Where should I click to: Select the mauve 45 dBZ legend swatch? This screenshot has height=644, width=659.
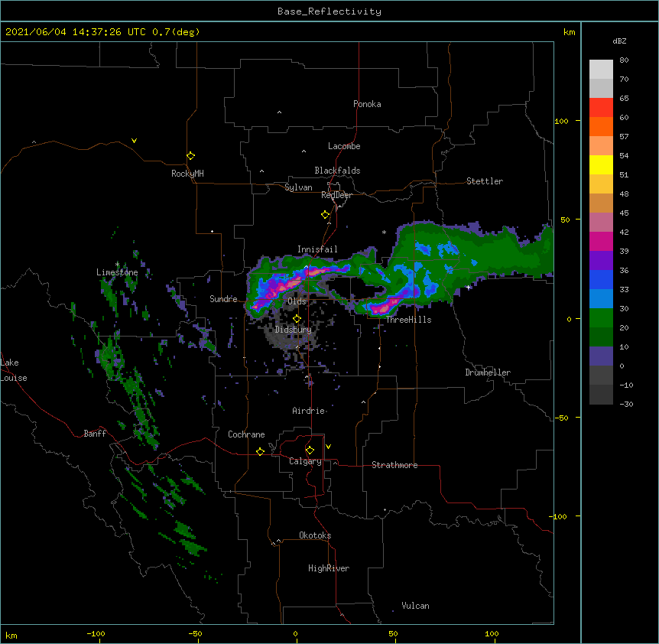point(601,223)
